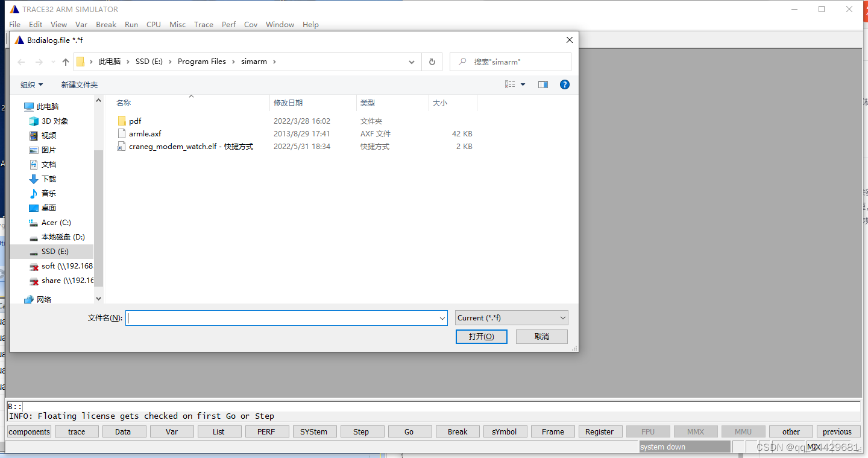Go forward in file dialog
Image resolution: width=868 pixels, height=458 pixels.
click(39, 62)
